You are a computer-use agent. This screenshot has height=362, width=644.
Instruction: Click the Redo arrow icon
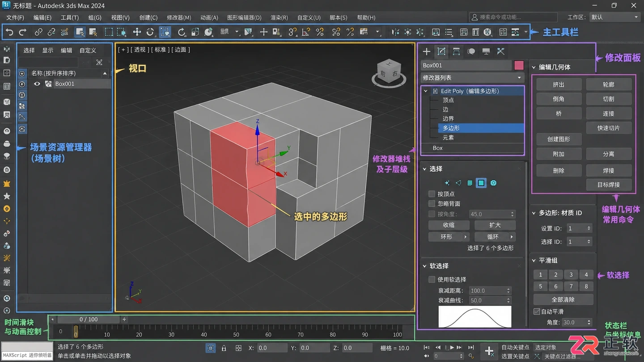22,32
